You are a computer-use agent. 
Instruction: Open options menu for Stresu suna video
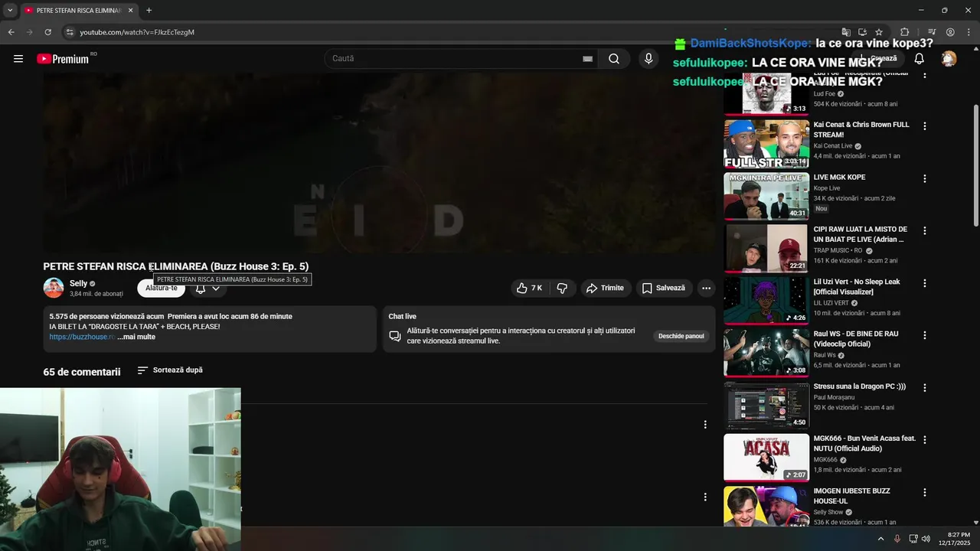tap(925, 388)
